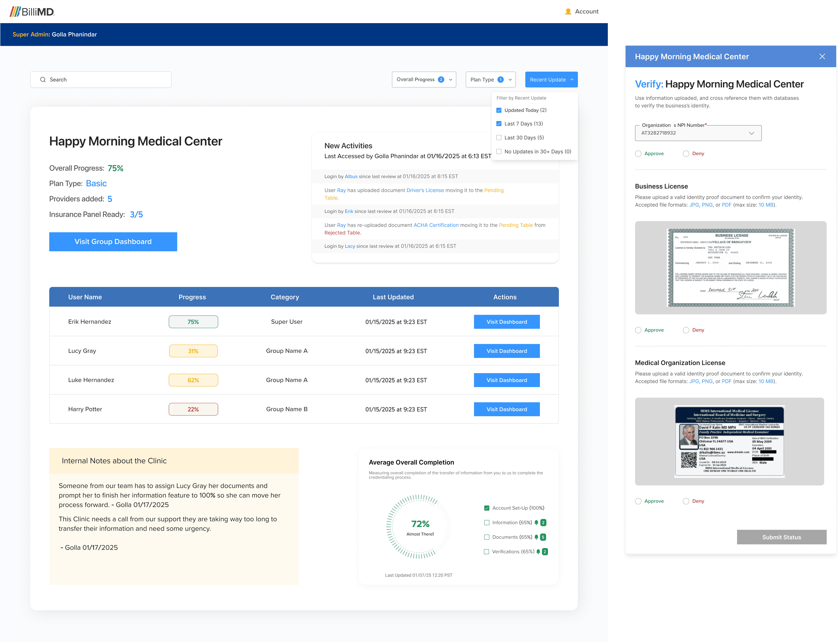
Task: Enable the Last 30 Days filter
Action: [499, 137]
